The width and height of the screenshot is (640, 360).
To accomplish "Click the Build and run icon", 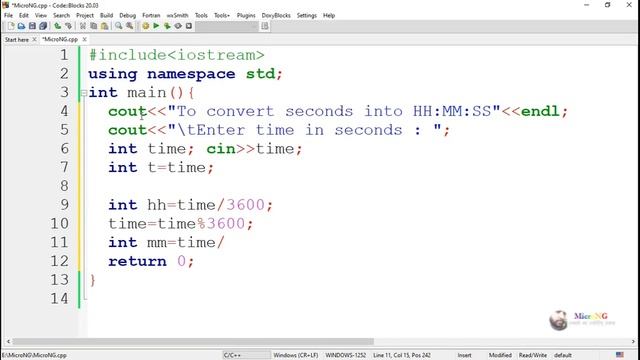I will (167, 26).
